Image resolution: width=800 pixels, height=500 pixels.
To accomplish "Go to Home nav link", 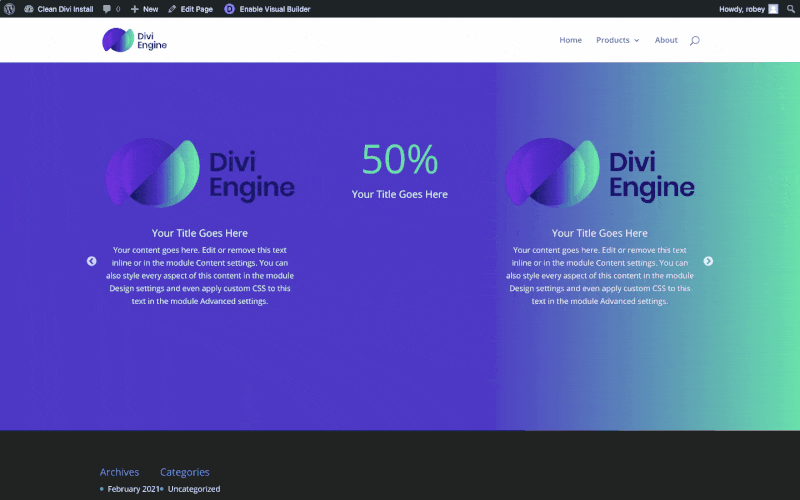I will point(570,40).
